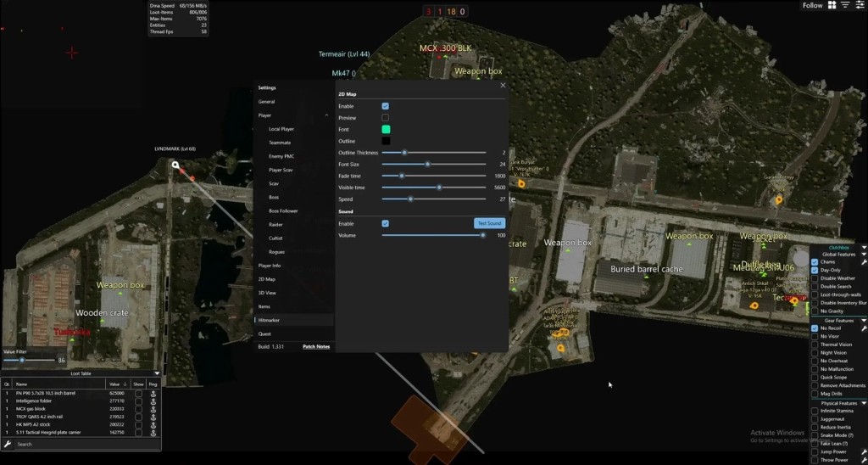
Task: Collapse the Player settings section
Action: coord(326,115)
